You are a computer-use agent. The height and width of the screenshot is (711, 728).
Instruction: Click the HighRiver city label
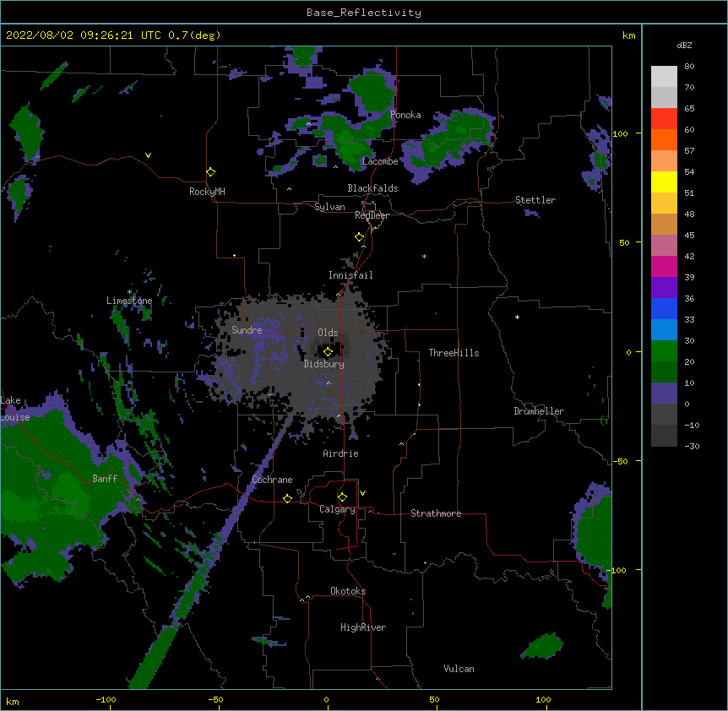click(363, 627)
